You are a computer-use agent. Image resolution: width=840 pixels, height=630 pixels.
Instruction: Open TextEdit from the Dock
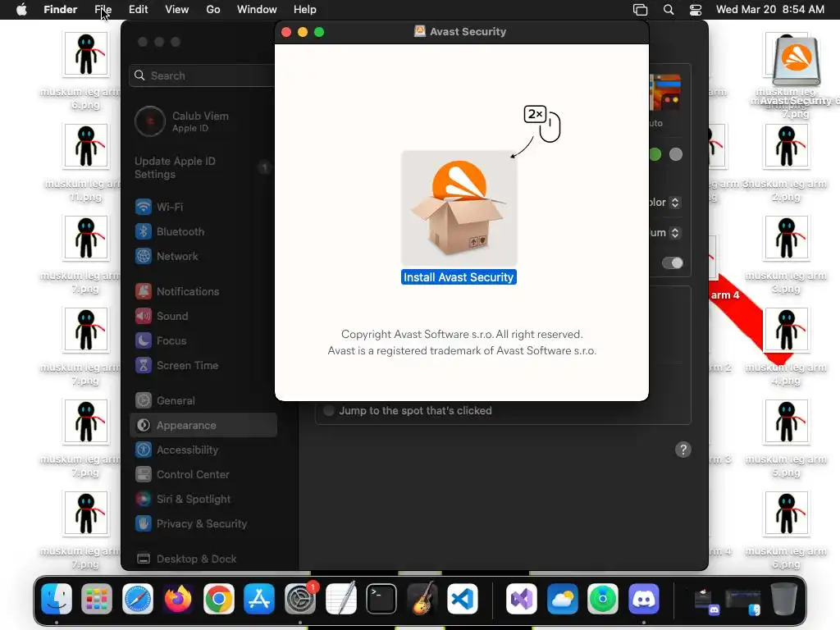click(340, 599)
